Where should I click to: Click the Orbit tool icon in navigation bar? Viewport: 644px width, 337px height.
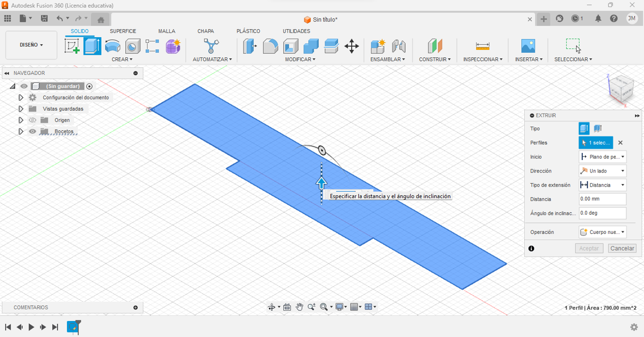tap(271, 307)
